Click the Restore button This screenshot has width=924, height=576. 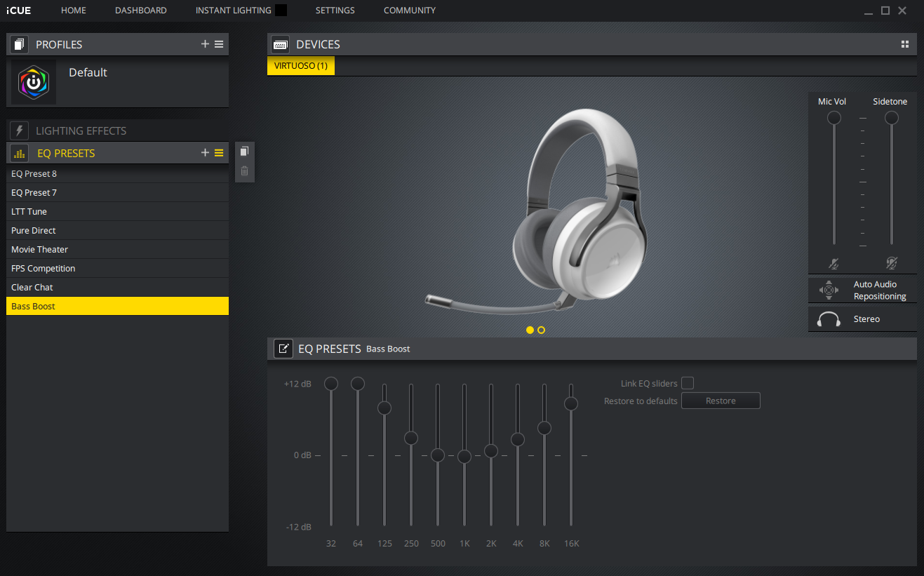pos(721,401)
